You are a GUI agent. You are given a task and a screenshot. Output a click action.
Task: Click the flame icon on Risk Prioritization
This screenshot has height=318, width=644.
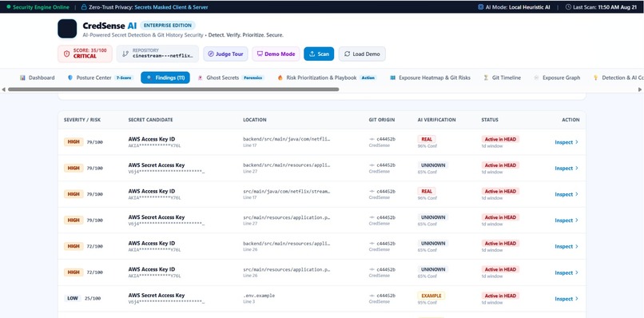(x=280, y=78)
